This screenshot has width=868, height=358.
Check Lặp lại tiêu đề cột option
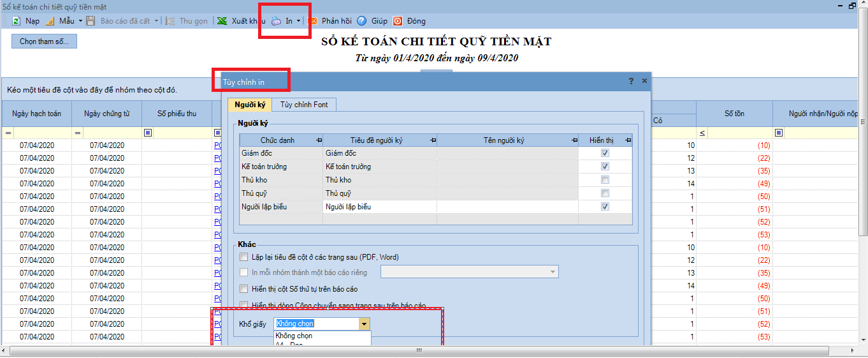click(243, 257)
